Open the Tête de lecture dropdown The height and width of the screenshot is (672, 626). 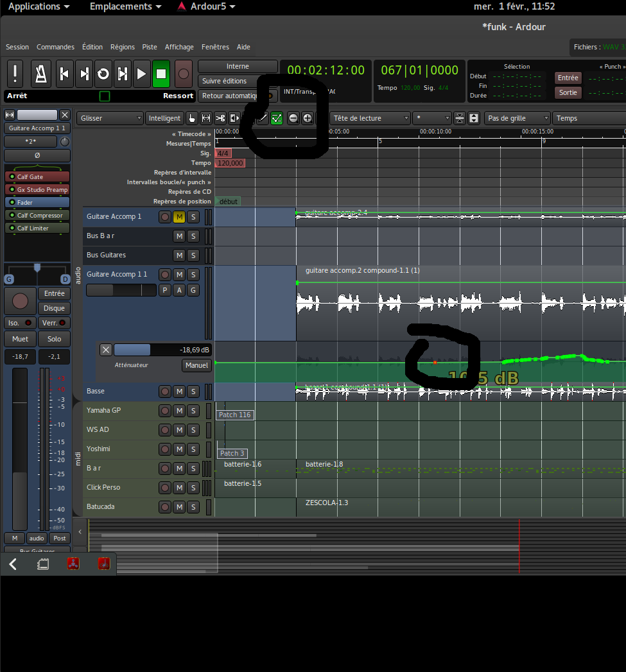coord(370,118)
